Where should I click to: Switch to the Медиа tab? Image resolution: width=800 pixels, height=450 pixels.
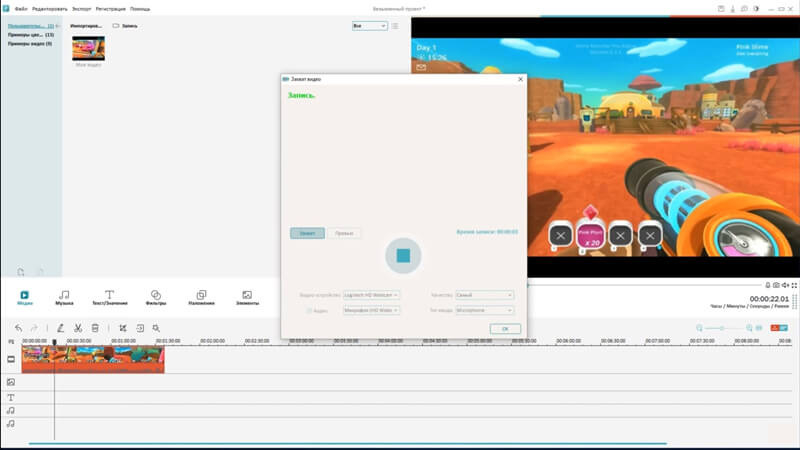(24, 298)
